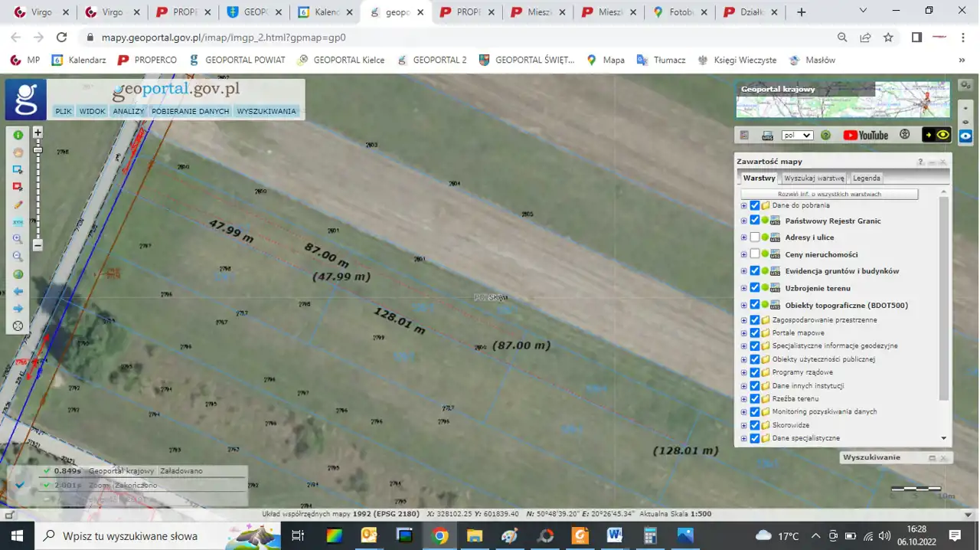The width and height of the screenshot is (980, 550).
Task: Open the YouTube link icon
Action: (865, 136)
